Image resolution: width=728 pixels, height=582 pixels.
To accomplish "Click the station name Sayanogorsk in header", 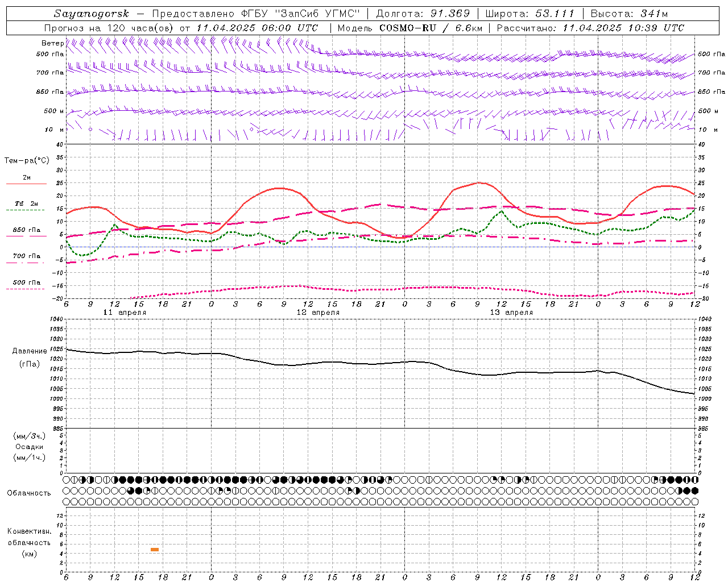I will pos(92,14).
